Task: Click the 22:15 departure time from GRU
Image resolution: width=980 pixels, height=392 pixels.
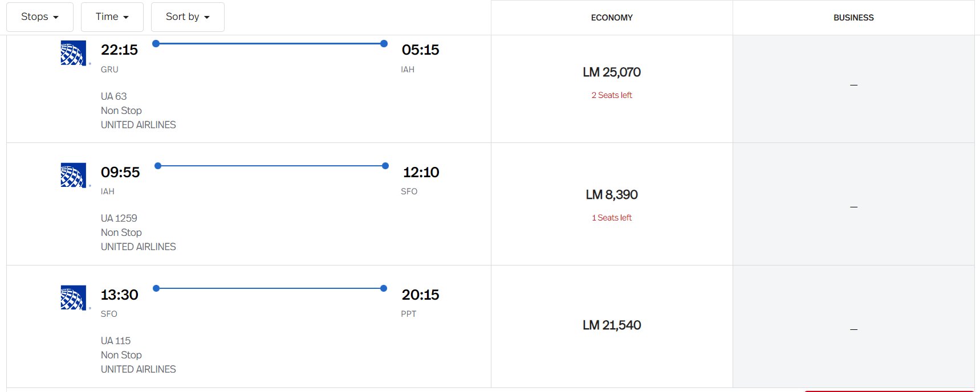Action: [x=119, y=50]
